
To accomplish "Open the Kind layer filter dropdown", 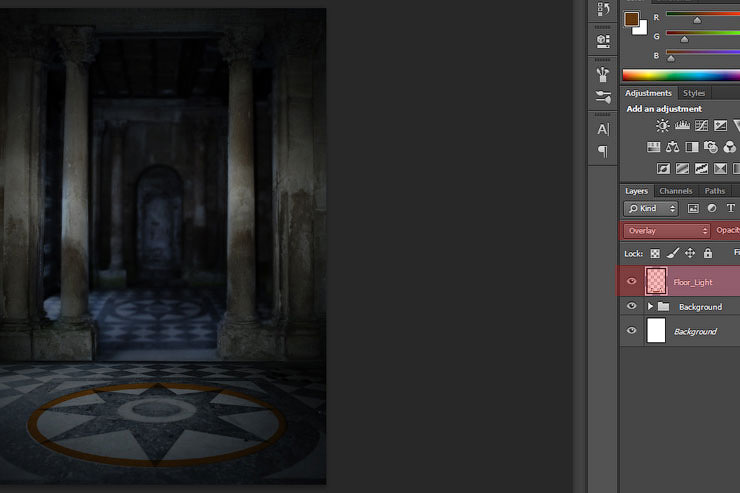I will 651,209.
